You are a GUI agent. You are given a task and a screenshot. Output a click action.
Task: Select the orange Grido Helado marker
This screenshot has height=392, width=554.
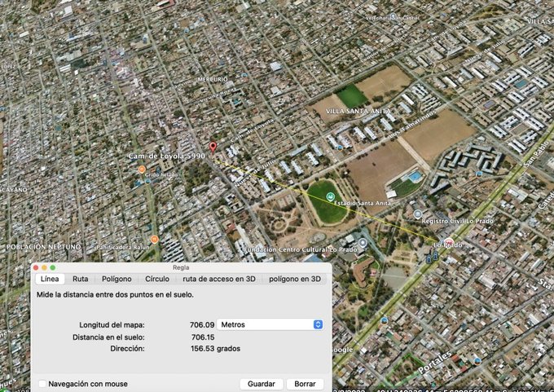tap(142, 170)
